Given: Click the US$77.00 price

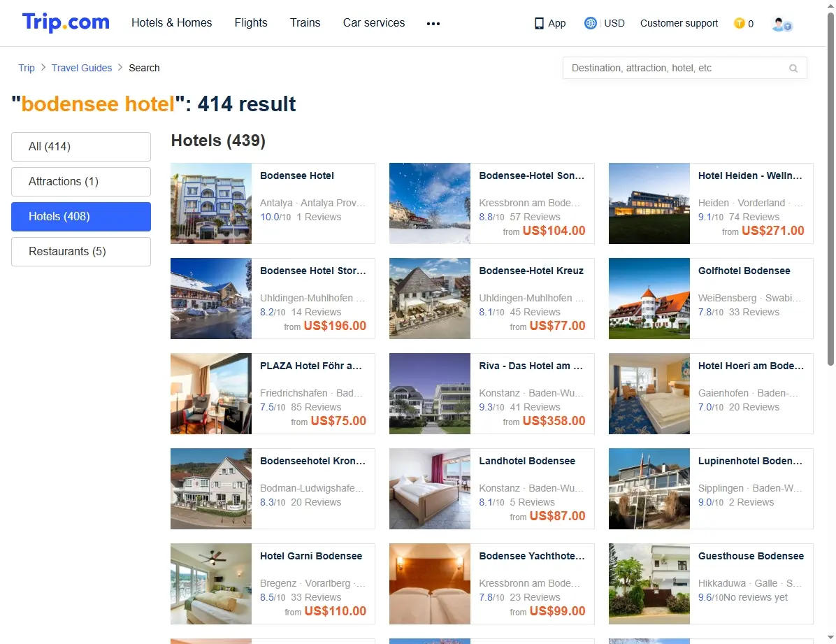Looking at the screenshot, I should (x=557, y=325).
